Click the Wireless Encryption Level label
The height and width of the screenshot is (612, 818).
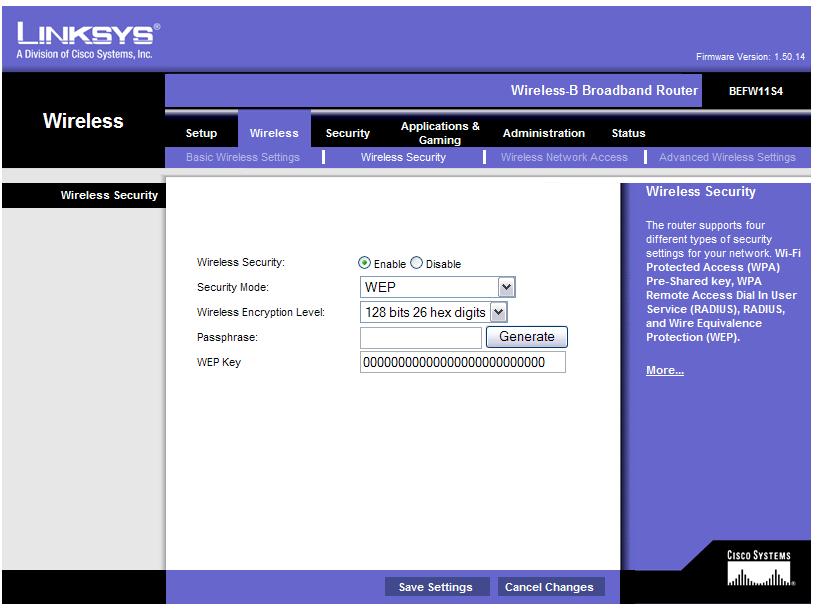260,312
